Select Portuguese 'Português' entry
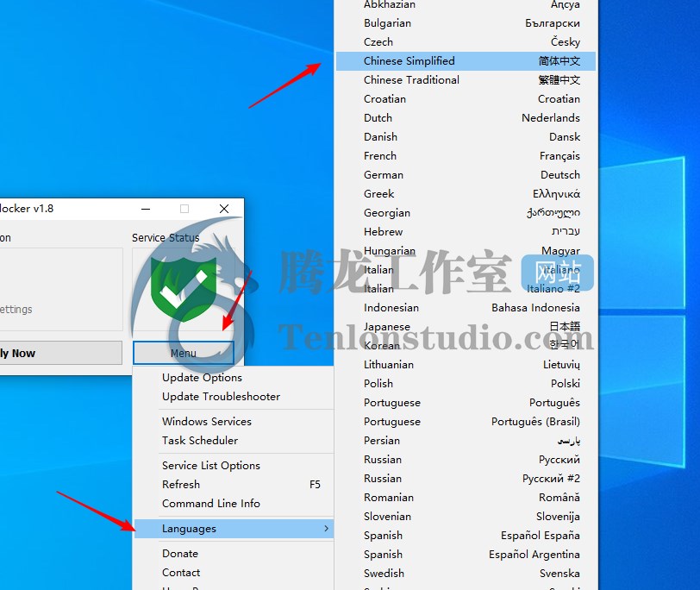 pyautogui.click(x=466, y=403)
